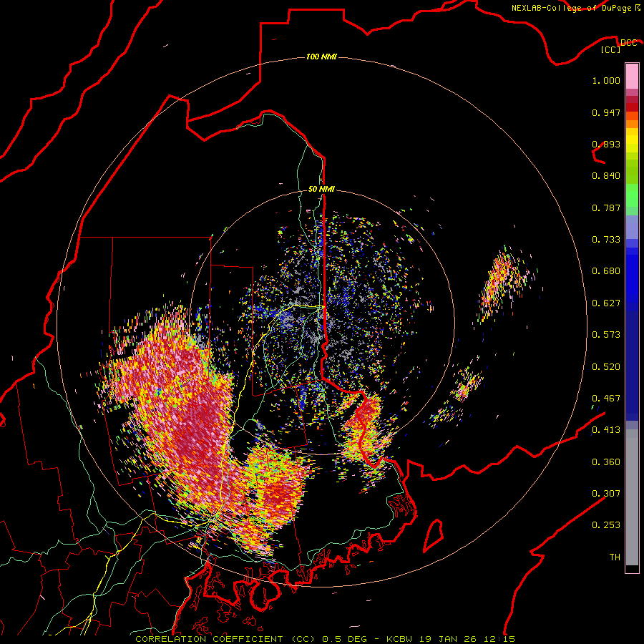Click the 0.627 scale value
This screenshot has height=644, width=644.
pos(606,303)
